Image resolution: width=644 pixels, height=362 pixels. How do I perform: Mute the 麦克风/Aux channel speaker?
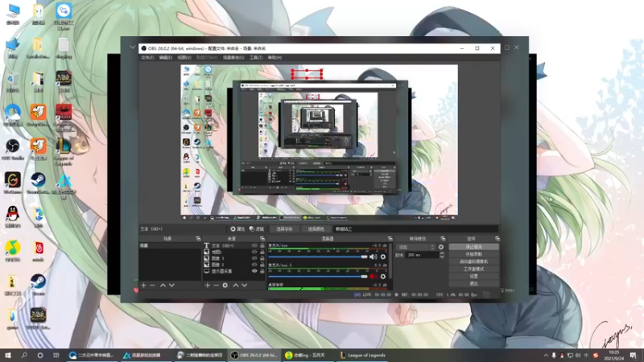click(373, 257)
